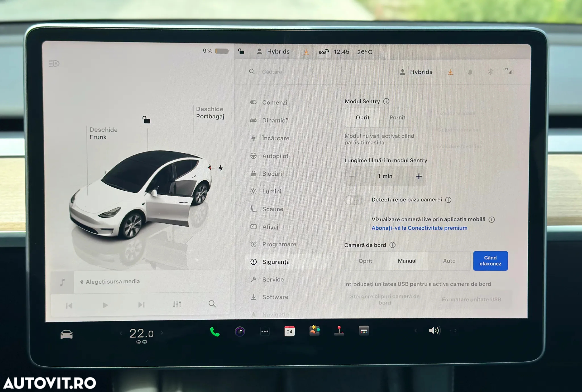This screenshot has width=582, height=392.
Task: Open Bluetooth settings icon
Action: (x=490, y=72)
